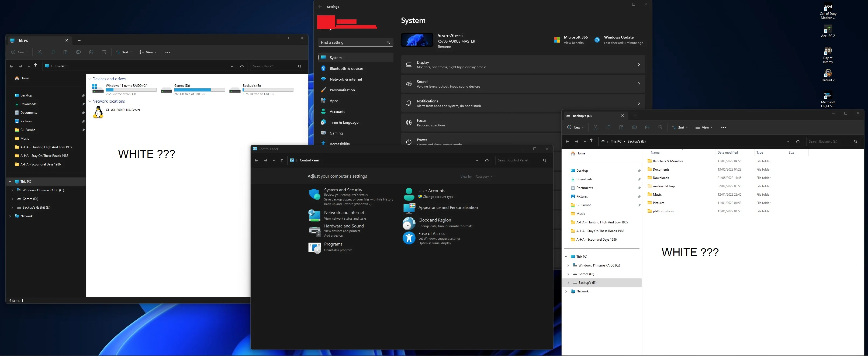Open the GL-AX1800 DLNA Server penguin icon
Screen dimensions: 868x356
click(98, 112)
